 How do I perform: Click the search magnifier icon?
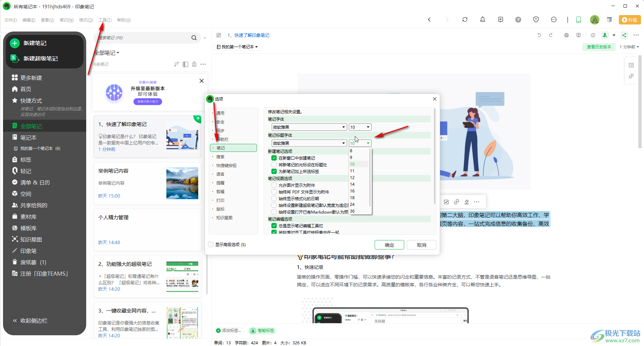pos(194,38)
